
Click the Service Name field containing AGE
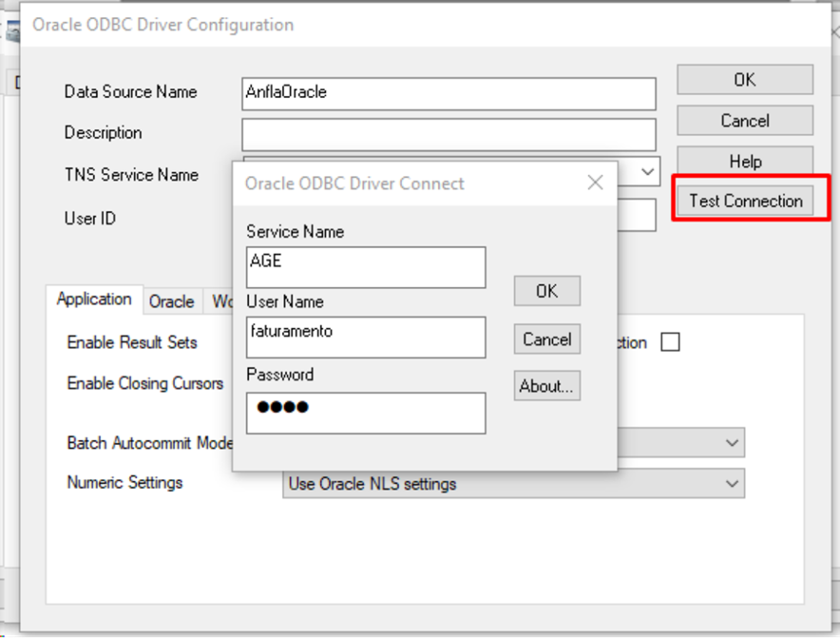point(366,267)
